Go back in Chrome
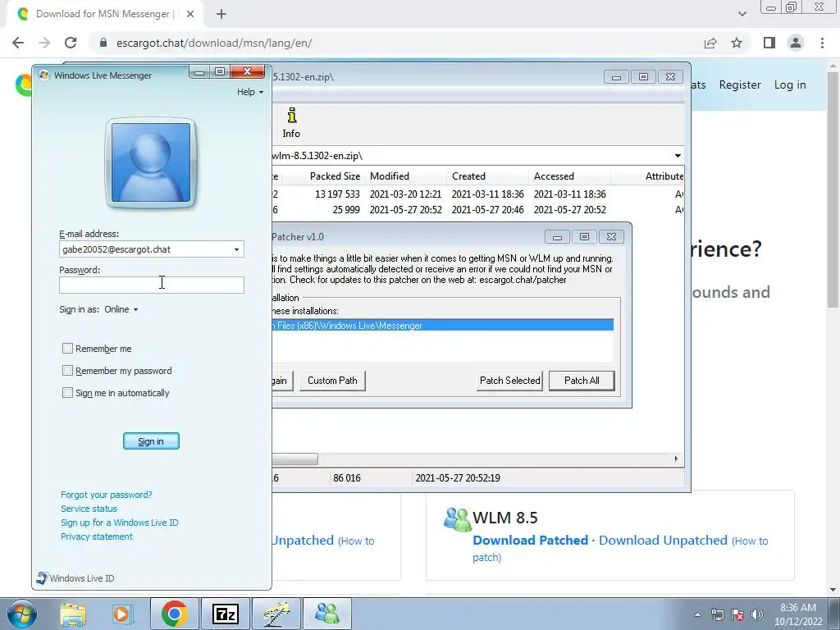The width and height of the screenshot is (840, 630). (18, 43)
